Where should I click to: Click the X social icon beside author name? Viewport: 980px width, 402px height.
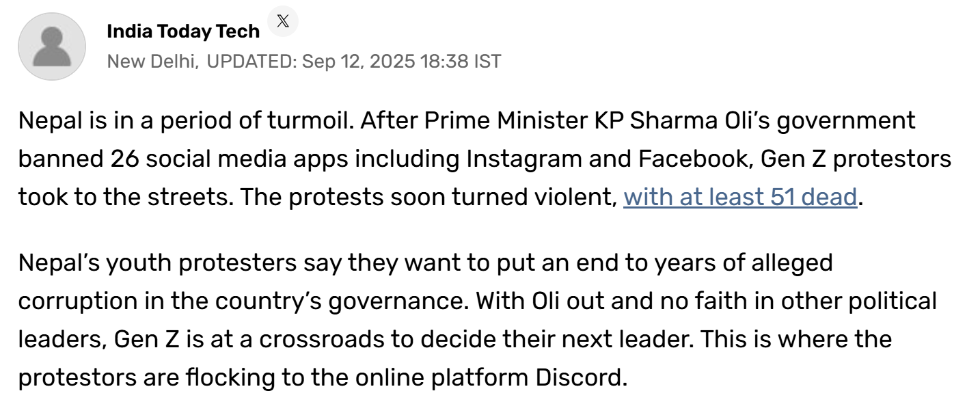(x=283, y=23)
